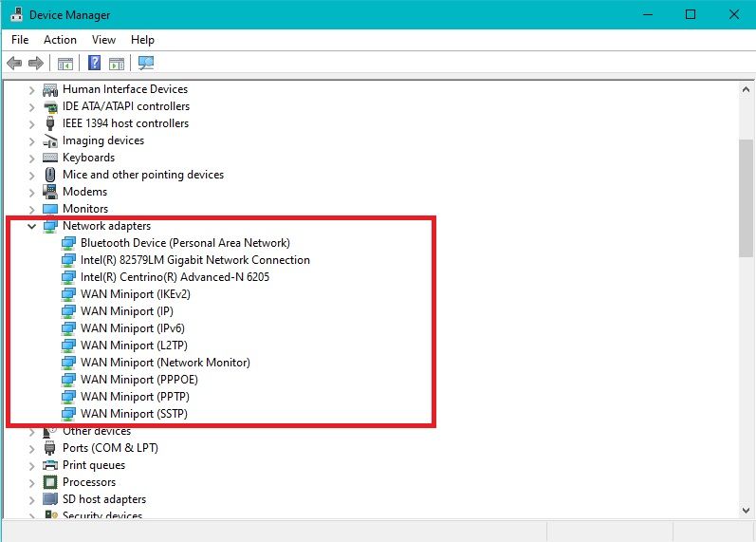Select WAN Miniport (SSTP) entry
756x542 pixels.
point(134,414)
